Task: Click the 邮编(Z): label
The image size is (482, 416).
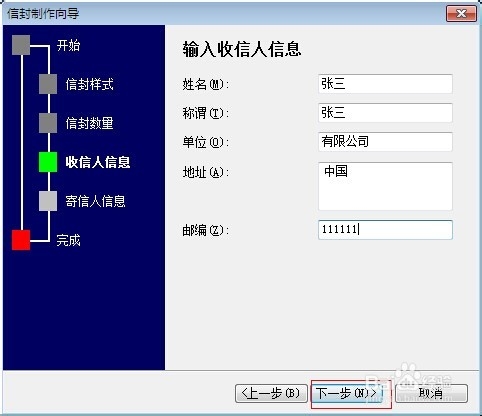Action: 206,230
